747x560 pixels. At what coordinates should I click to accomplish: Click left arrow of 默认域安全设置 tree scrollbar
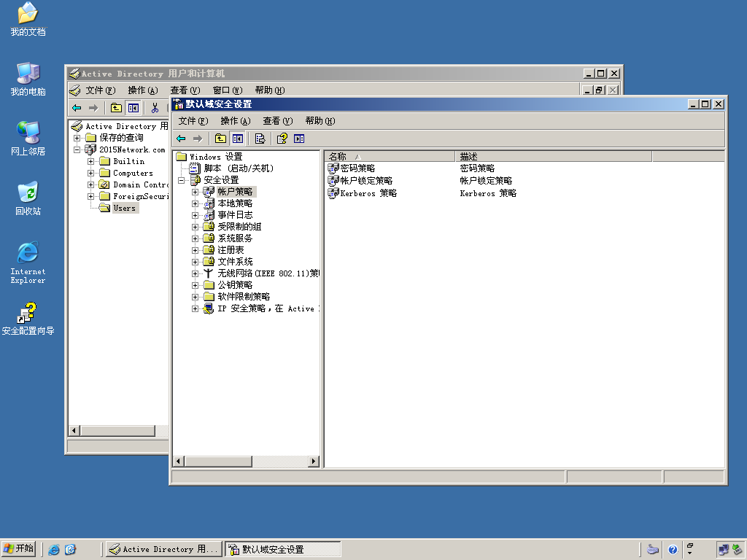179,461
